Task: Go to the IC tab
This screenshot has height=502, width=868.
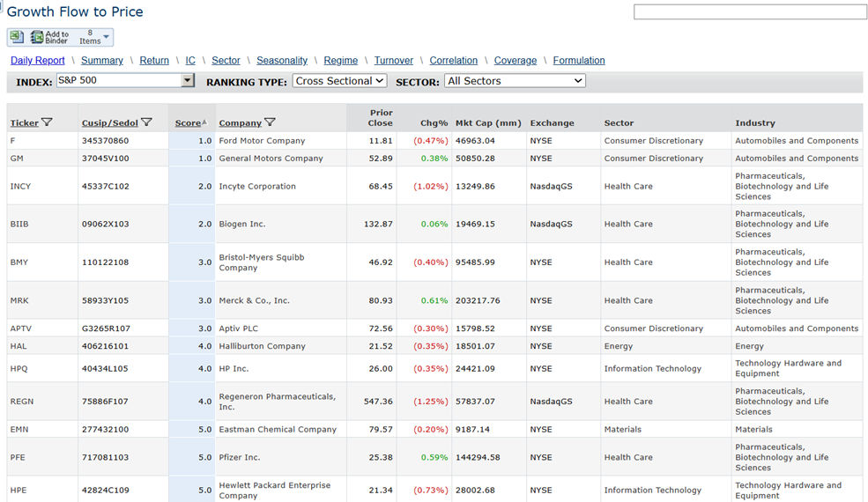Action: pos(190,61)
